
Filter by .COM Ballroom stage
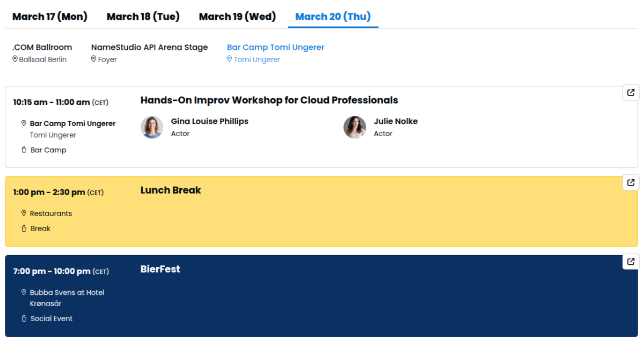[42, 47]
